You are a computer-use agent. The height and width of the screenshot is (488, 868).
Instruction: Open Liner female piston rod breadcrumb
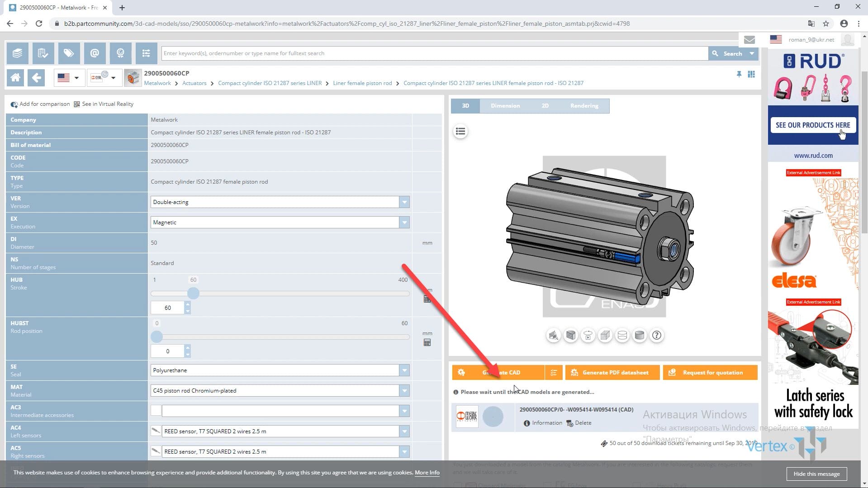(362, 83)
